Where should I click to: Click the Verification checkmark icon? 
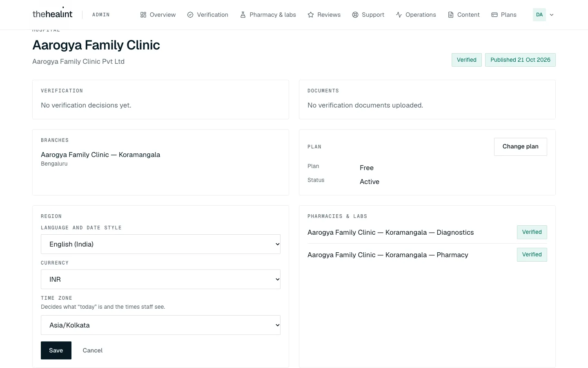(x=190, y=15)
